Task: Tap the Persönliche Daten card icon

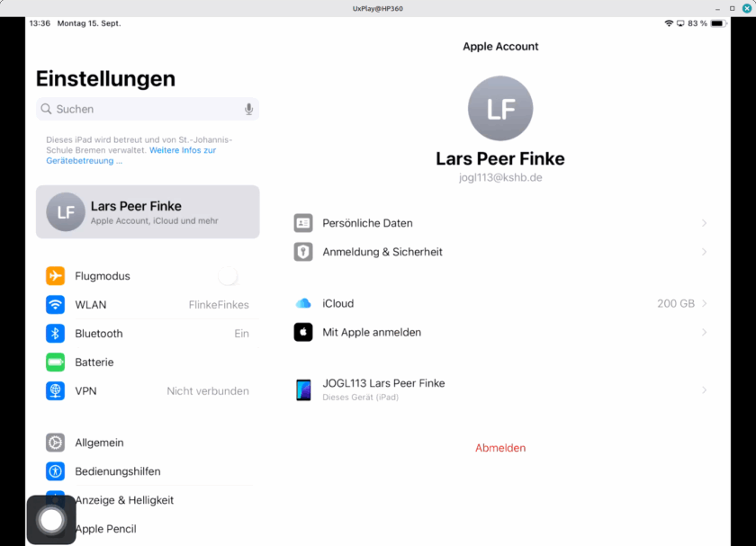Action: pos(303,223)
